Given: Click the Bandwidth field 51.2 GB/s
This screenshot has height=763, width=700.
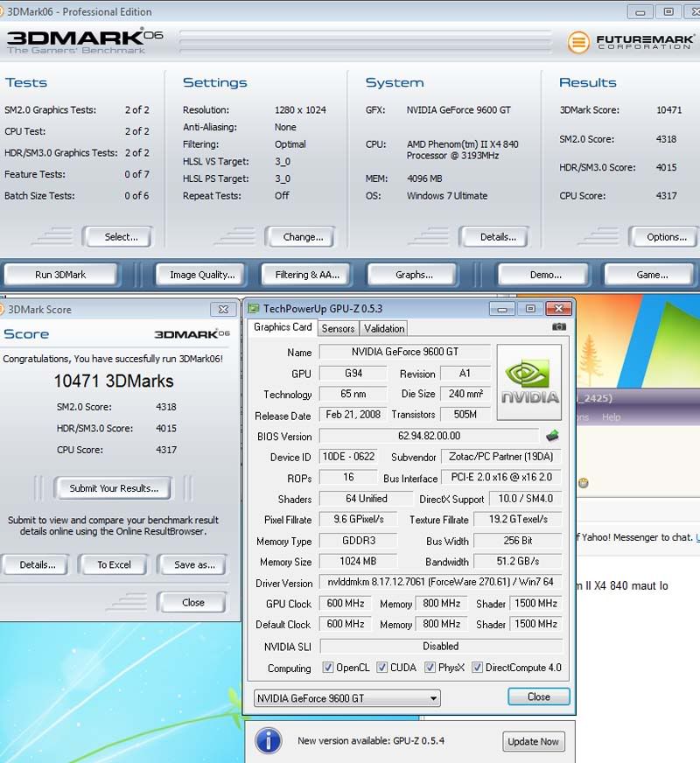Looking at the screenshot, I should click(x=518, y=561).
